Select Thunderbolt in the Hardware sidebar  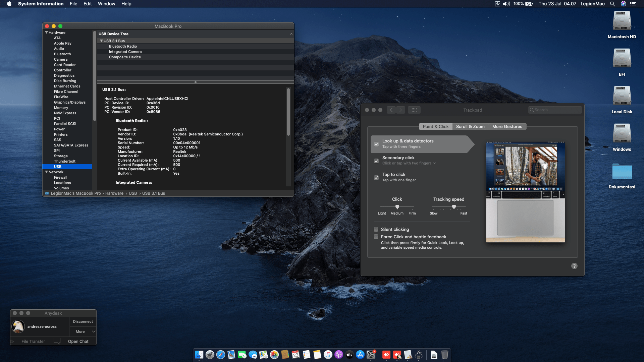(65, 161)
